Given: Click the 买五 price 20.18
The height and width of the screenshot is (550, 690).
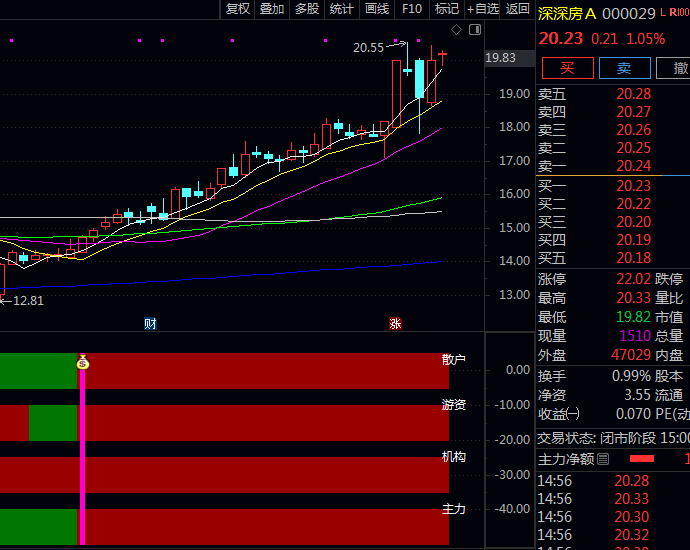Looking at the screenshot, I should (633, 258).
